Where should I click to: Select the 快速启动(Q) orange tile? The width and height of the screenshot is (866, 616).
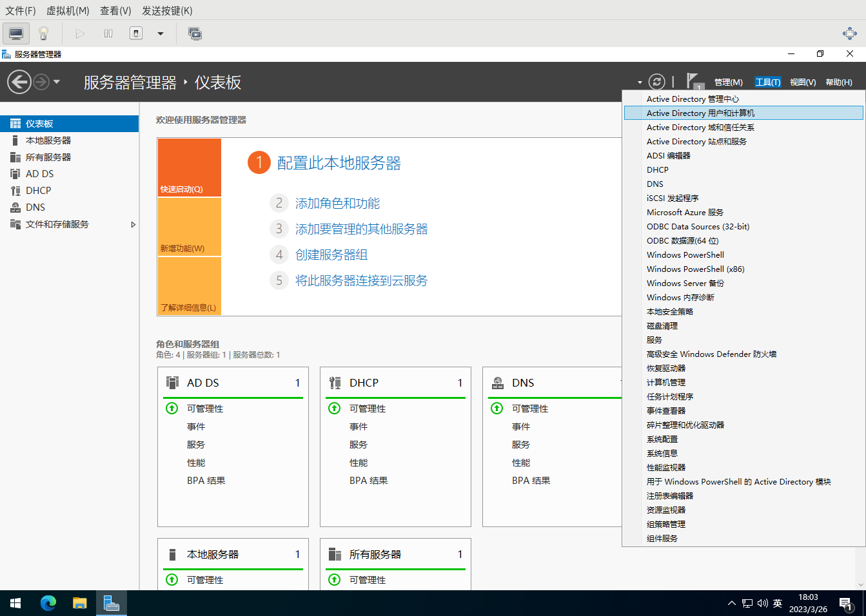click(190, 168)
